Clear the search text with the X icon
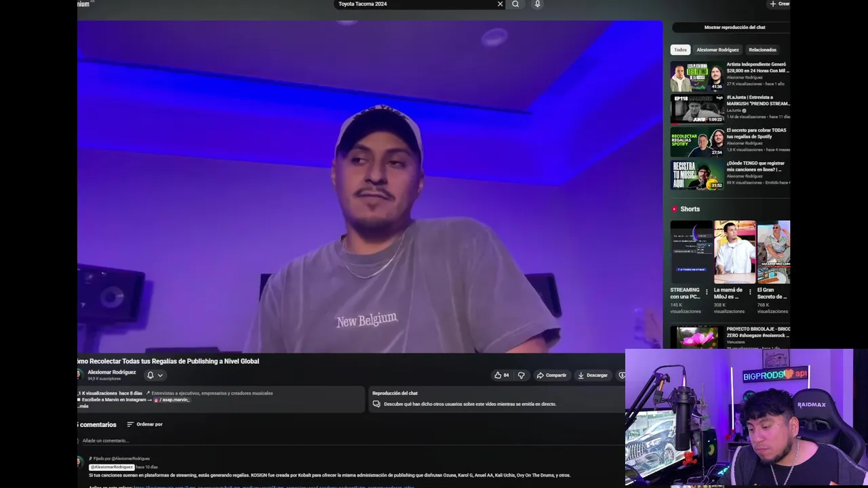The image size is (868, 488). click(x=500, y=4)
